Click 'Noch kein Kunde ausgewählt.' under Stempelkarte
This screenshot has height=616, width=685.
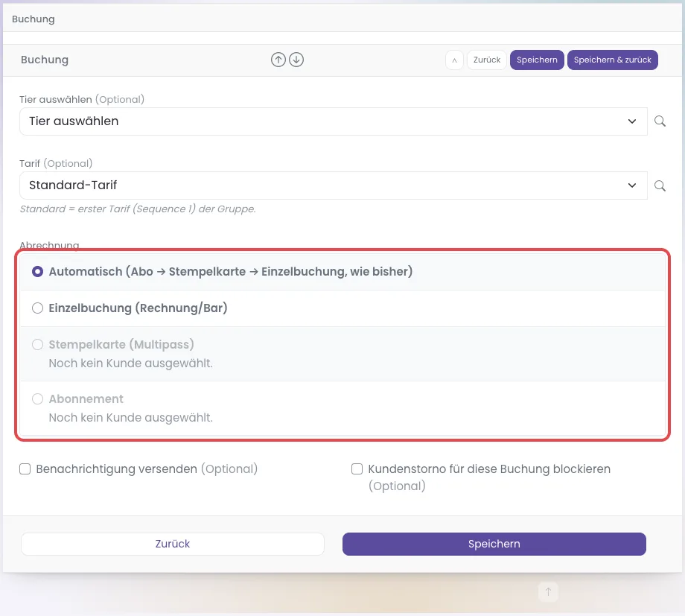pos(130,363)
